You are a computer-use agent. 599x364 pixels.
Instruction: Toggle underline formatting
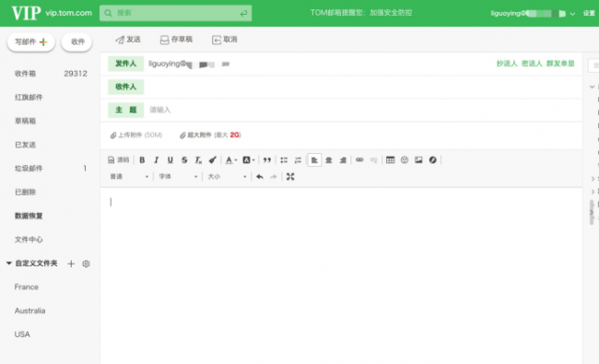tap(170, 160)
